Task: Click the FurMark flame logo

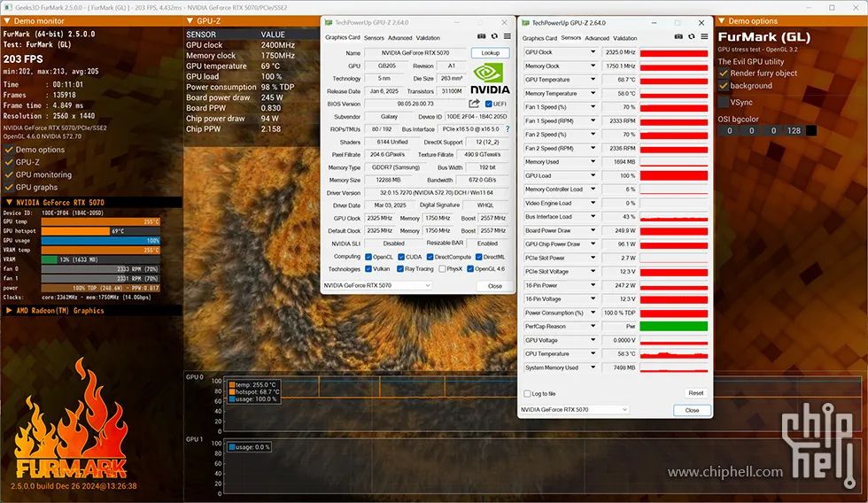Action: (x=72, y=419)
